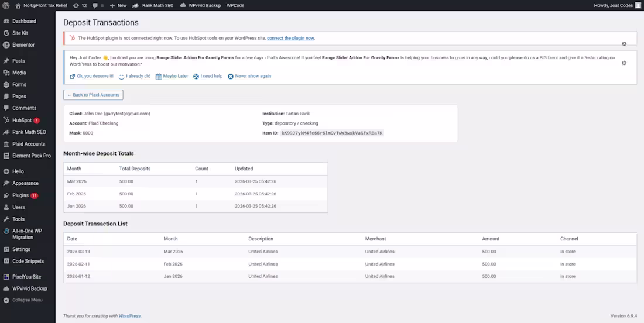Screen dimensions: 644x323
Task: Open the Howdy, Joat Codes profile menu
Action: click(x=617, y=5)
